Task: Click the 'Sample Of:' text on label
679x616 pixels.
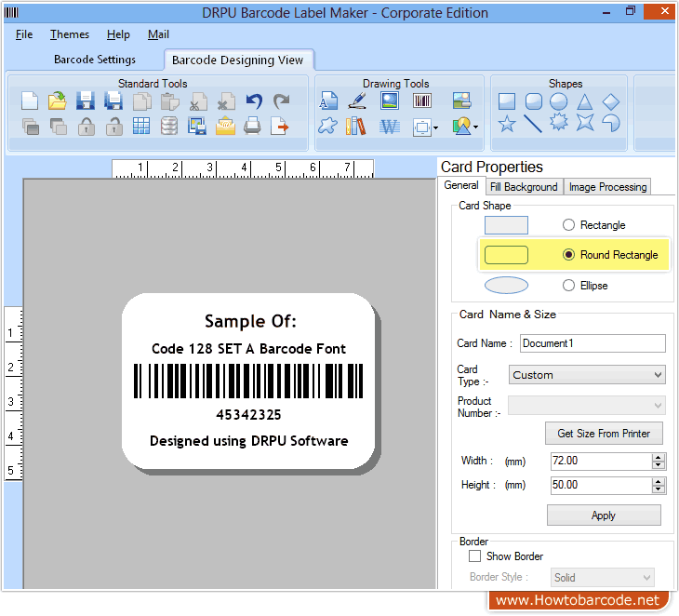Action: tap(250, 321)
